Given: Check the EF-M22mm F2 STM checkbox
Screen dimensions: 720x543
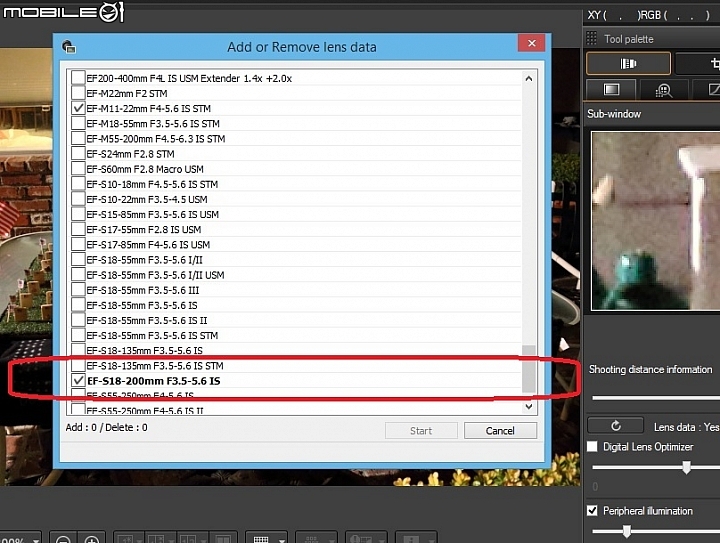Looking at the screenshot, I should tap(78, 93).
